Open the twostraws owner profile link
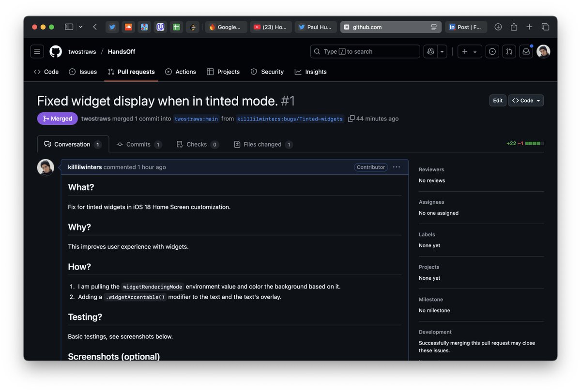The width and height of the screenshot is (581, 392). (x=82, y=51)
